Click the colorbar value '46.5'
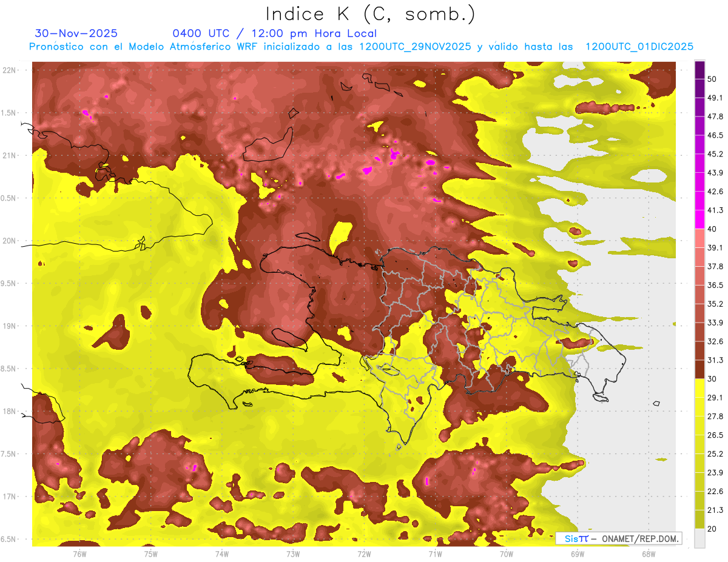The width and height of the screenshot is (728, 562). click(715, 135)
